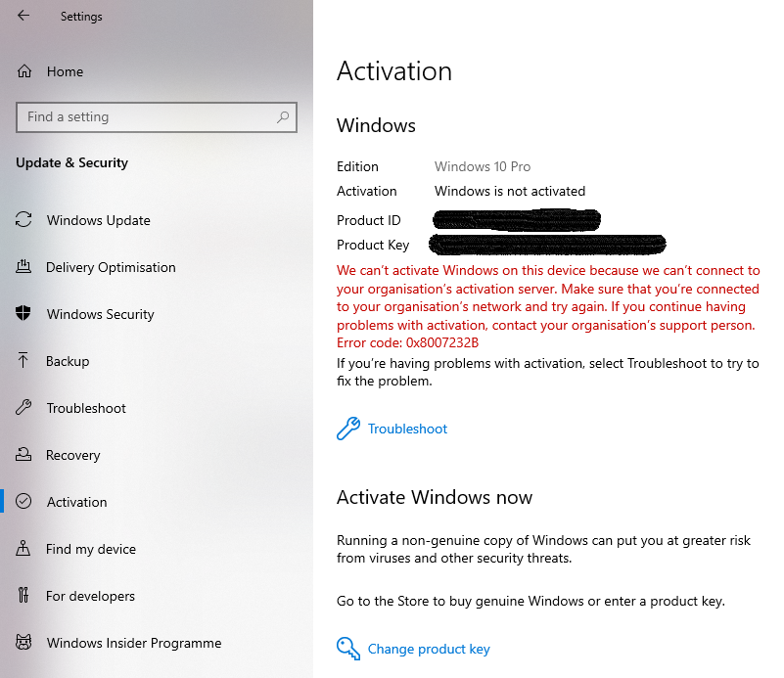Viewport: 784px width, 678px height.
Task: Click the Product ID label
Action: [368, 220]
